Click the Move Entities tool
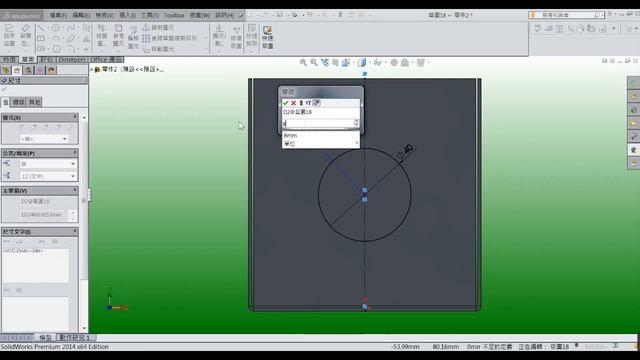 point(158,49)
